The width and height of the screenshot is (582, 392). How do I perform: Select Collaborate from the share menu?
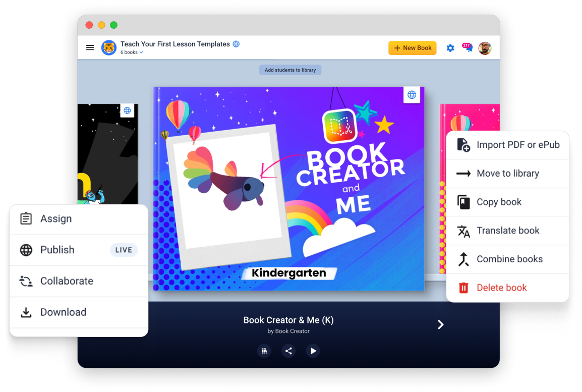click(79, 281)
